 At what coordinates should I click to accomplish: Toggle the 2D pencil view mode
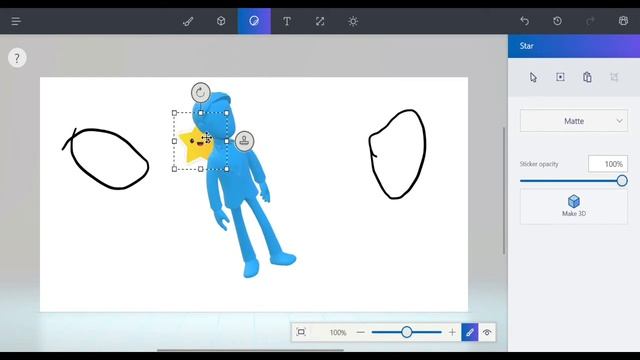point(470,332)
